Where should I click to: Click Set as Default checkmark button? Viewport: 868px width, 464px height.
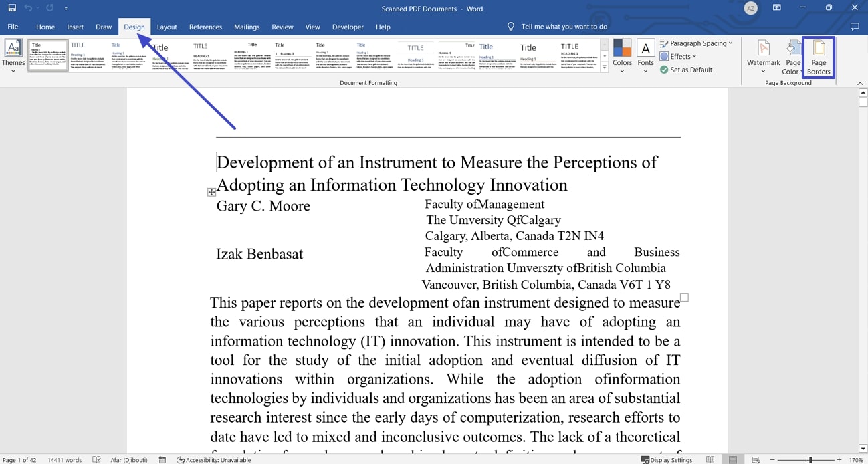[686, 70]
